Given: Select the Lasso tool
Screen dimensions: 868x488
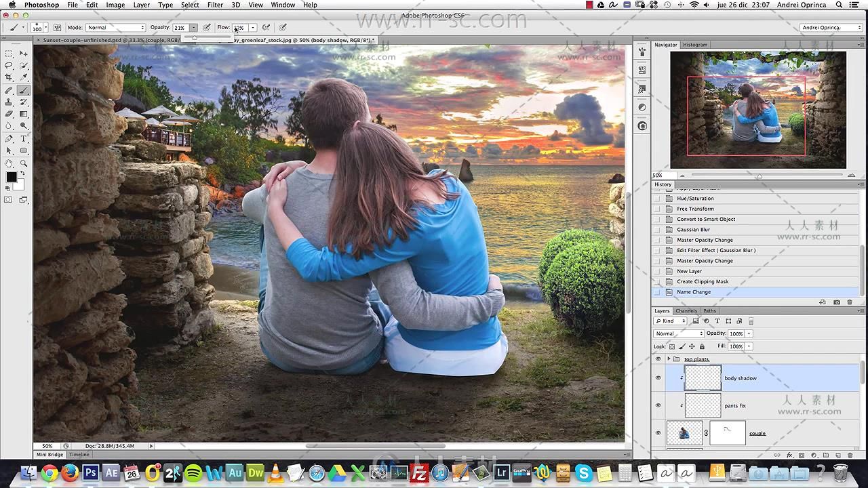Looking at the screenshot, I should pos(9,64).
